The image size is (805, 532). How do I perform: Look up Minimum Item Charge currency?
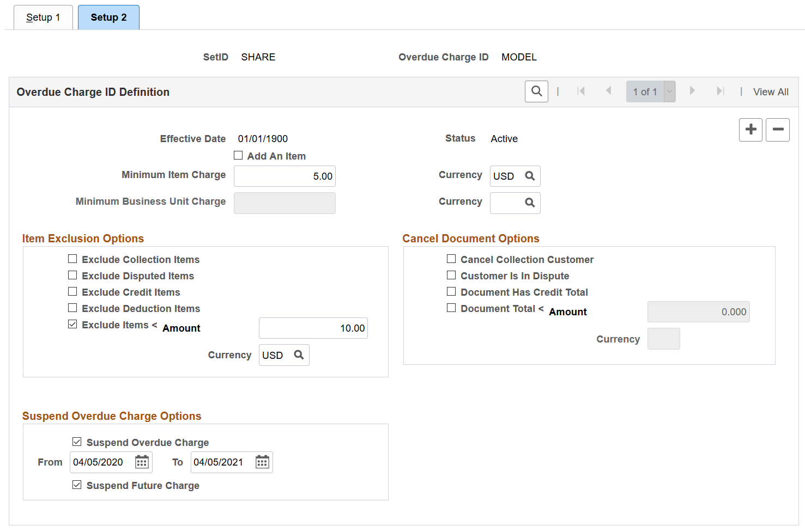coord(530,176)
